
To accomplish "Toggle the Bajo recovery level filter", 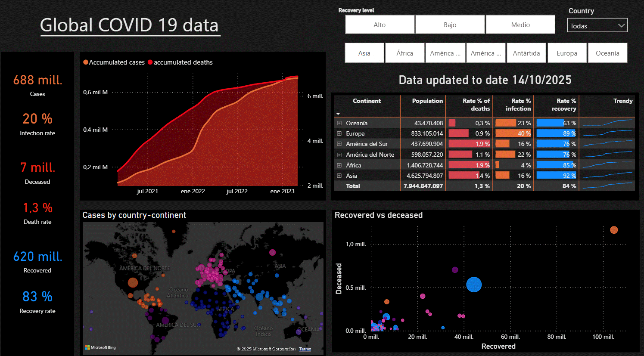I will (450, 25).
